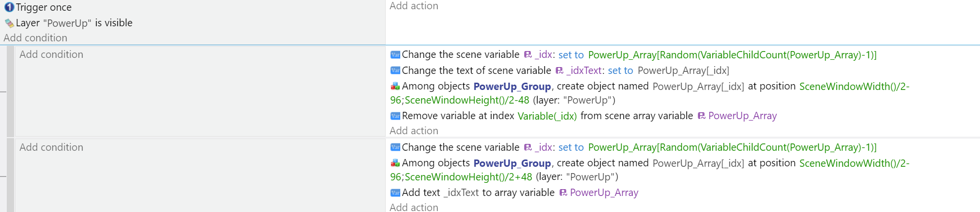Click the variable icon of the first sub-event's first action
The height and width of the screenshot is (212, 980).
pos(395,54)
